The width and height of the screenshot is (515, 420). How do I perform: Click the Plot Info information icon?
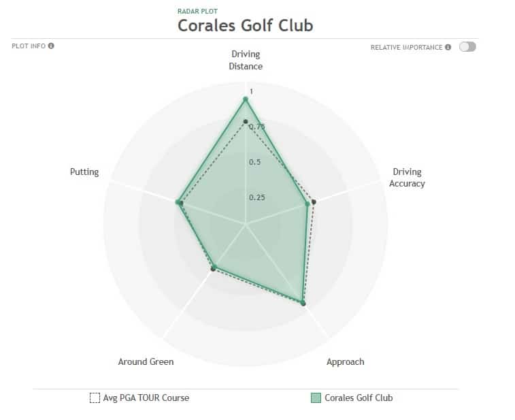[x=51, y=46]
